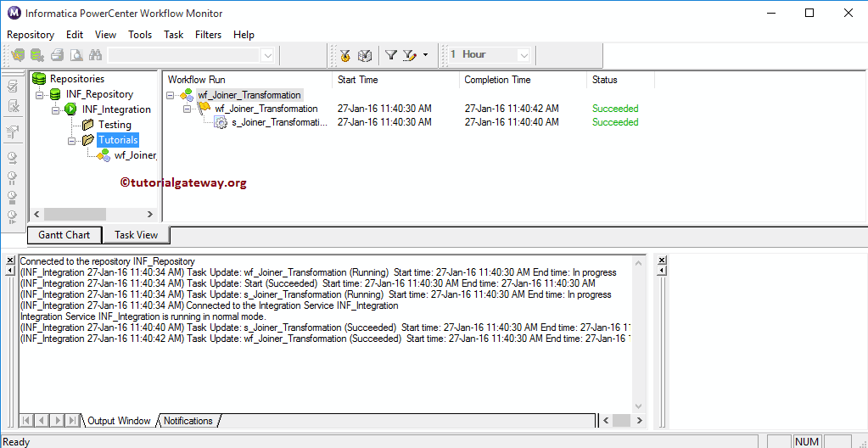Click the bottom task icon on the side toolbar
The height and width of the screenshot is (448, 868).
click(x=12, y=216)
